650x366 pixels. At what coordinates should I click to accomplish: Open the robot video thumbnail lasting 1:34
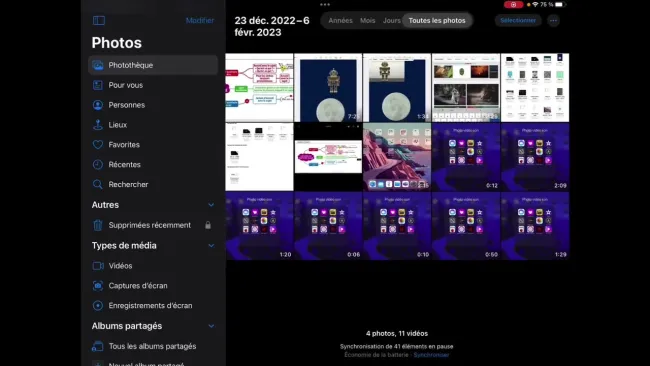pos(397,87)
